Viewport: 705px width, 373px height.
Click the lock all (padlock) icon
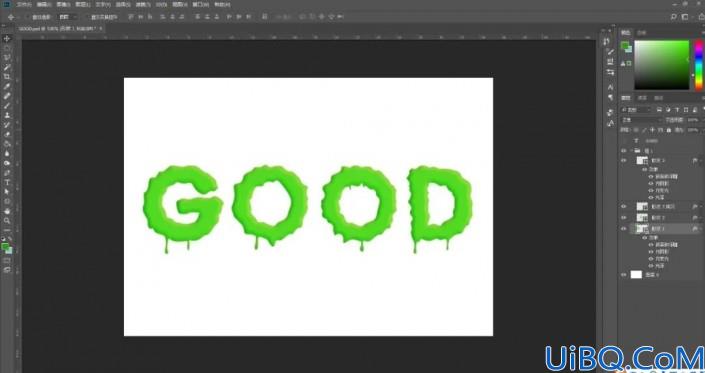pos(669,130)
